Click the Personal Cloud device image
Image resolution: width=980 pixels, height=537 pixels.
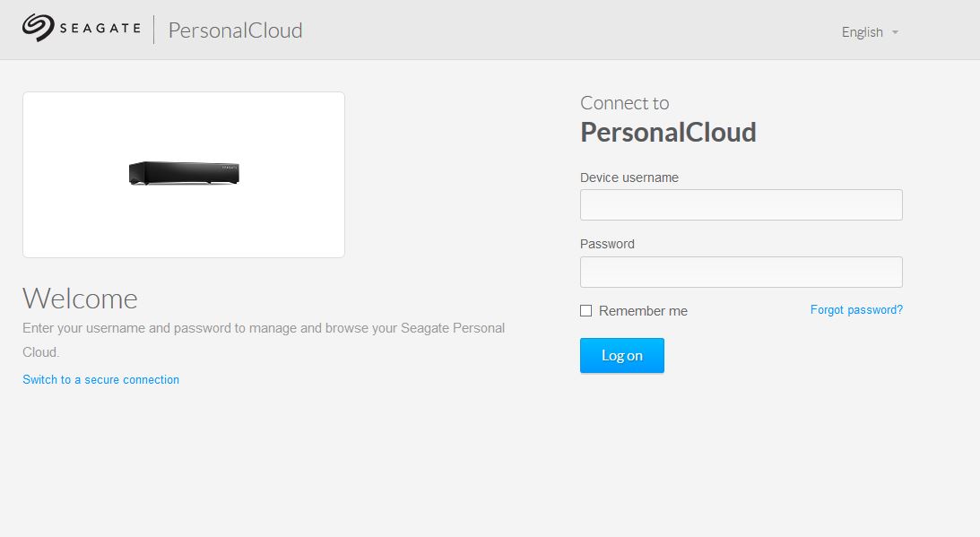184,171
